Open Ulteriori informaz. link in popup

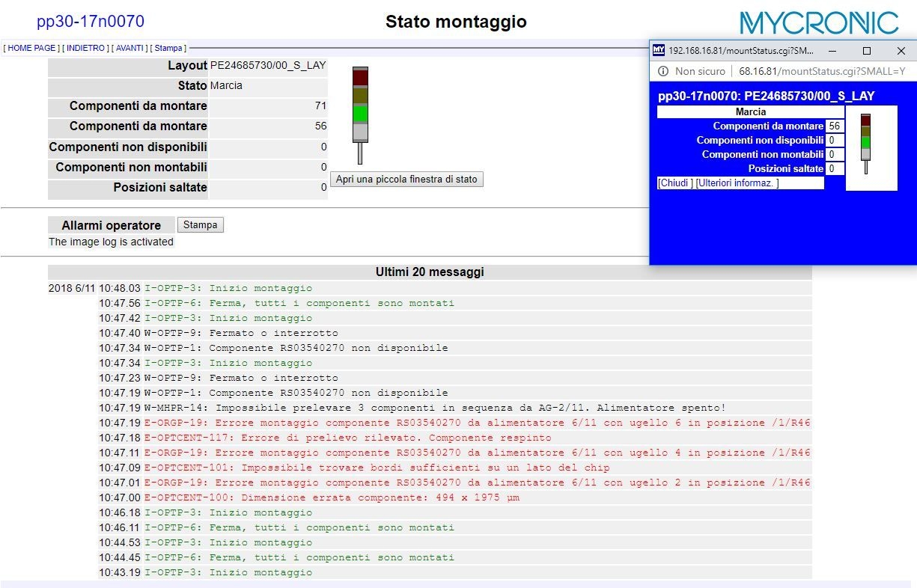[737, 183]
